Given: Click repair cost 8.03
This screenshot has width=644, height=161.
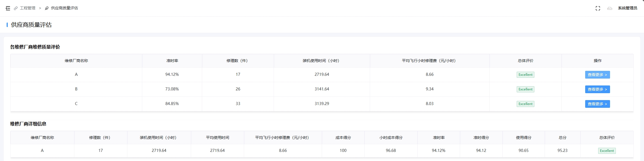Looking at the screenshot, I should pyautogui.click(x=430, y=104).
